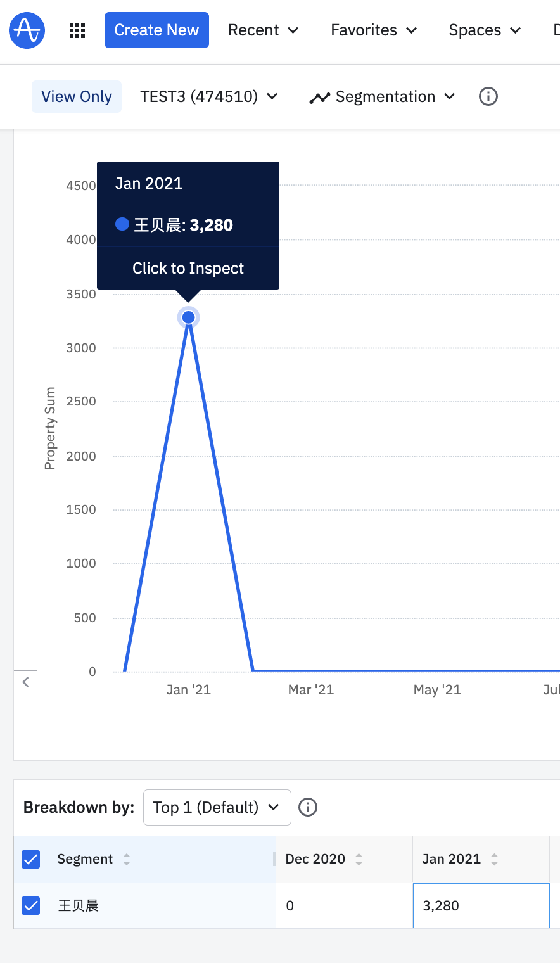
Task: Open the Segmentation chart type dropdown
Action: [382, 97]
